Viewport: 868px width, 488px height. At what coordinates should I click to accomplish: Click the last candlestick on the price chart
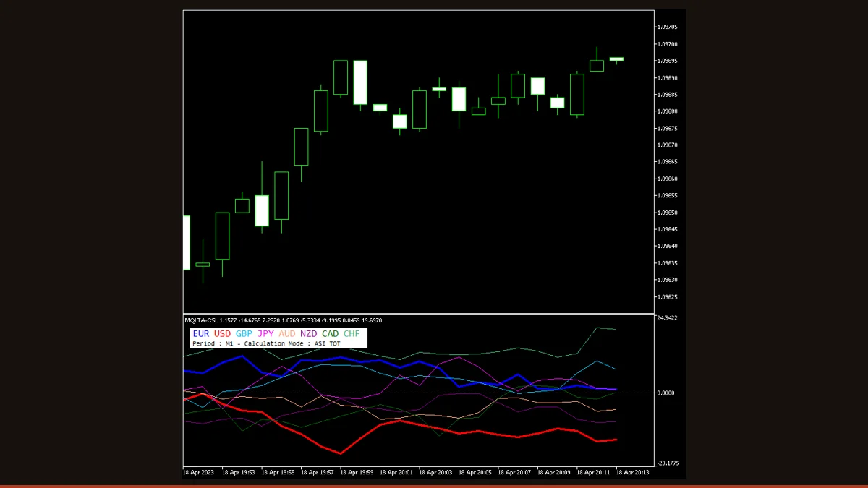pyautogui.click(x=616, y=59)
